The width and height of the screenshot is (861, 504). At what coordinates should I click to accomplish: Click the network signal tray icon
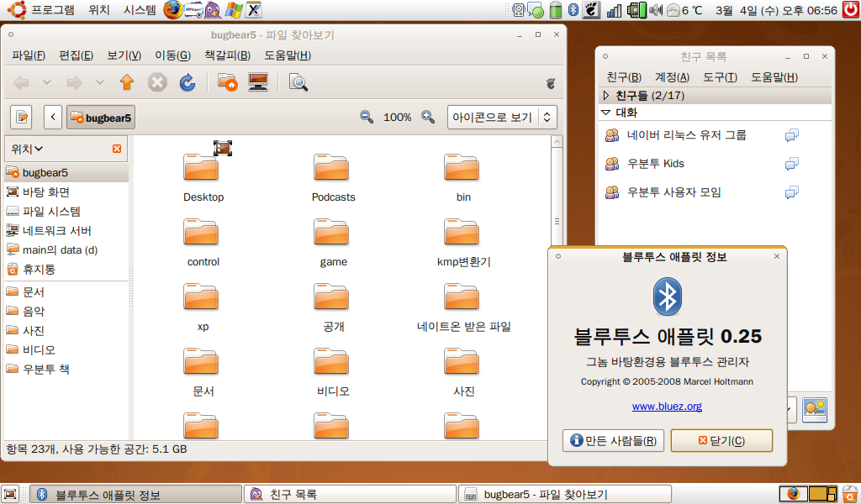tap(614, 10)
